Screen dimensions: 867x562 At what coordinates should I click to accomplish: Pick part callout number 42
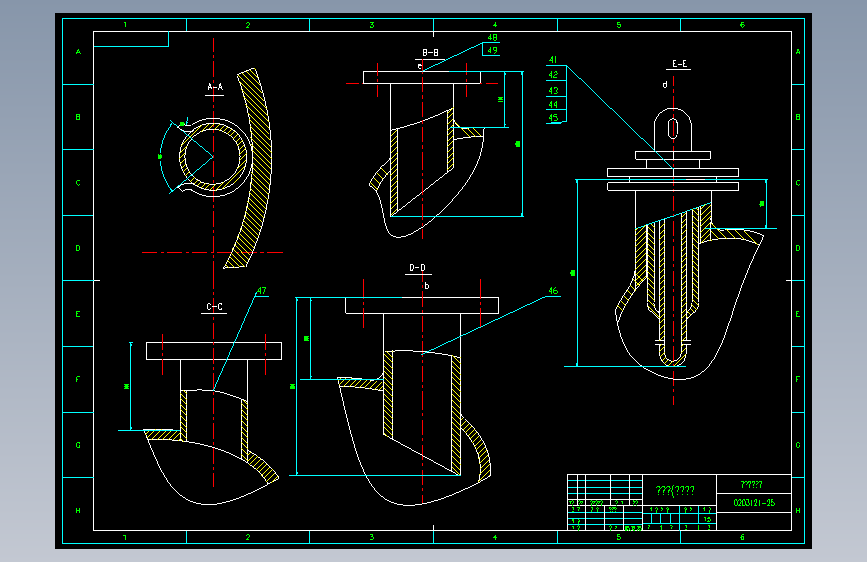pyautogui.click(x=553, y=75)
